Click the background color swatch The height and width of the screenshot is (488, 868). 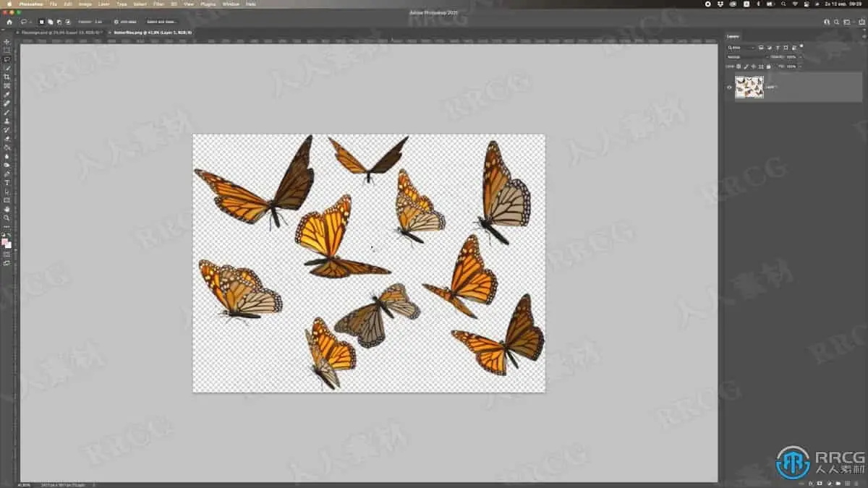tap(9, 246)
